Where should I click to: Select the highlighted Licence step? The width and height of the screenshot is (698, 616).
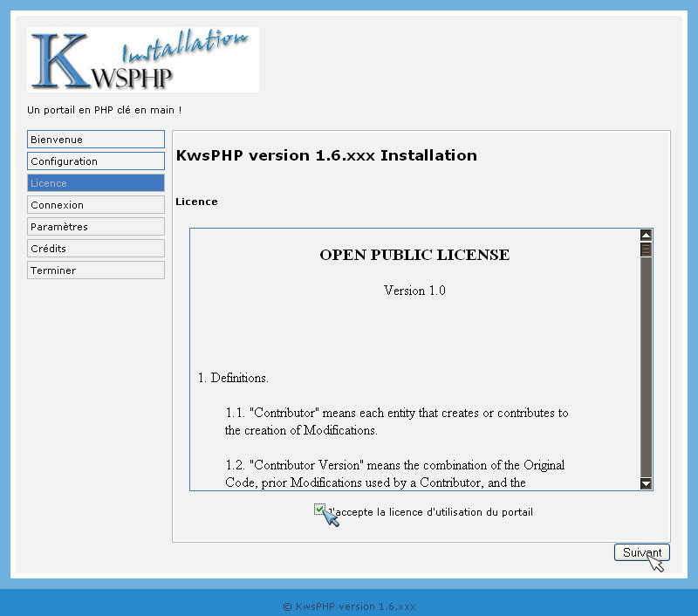point(96,183)
